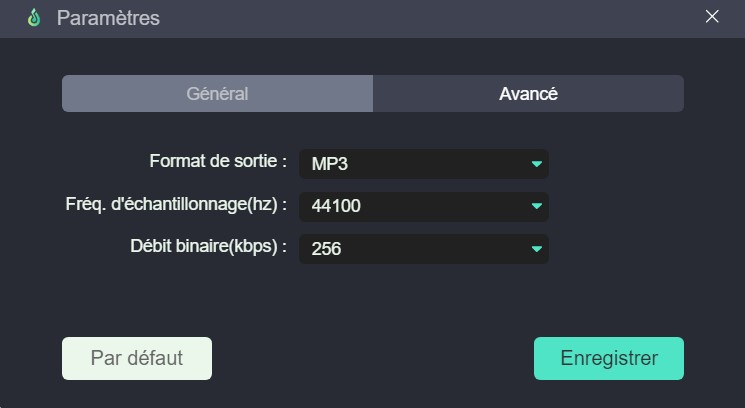This screenshot has width=745, height=408.
Task: Click the empty dialog title bar area
Action: (x=428, y=18)
